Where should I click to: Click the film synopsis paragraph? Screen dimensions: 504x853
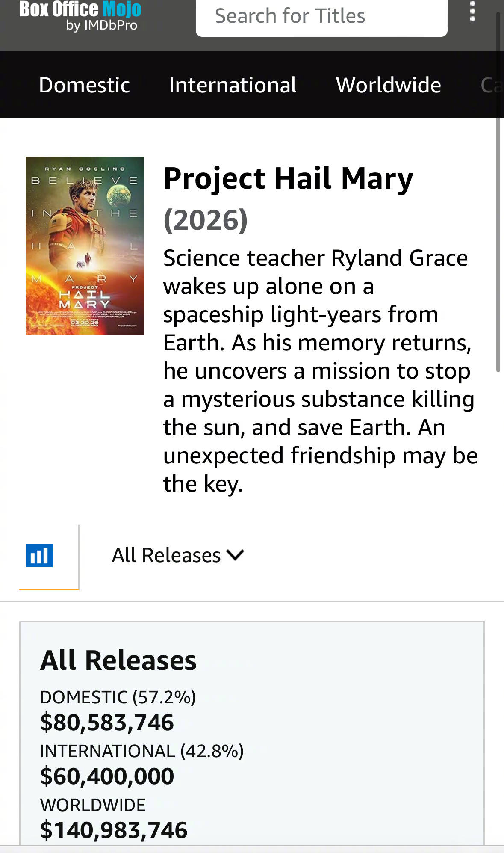[x=318, y=370]
